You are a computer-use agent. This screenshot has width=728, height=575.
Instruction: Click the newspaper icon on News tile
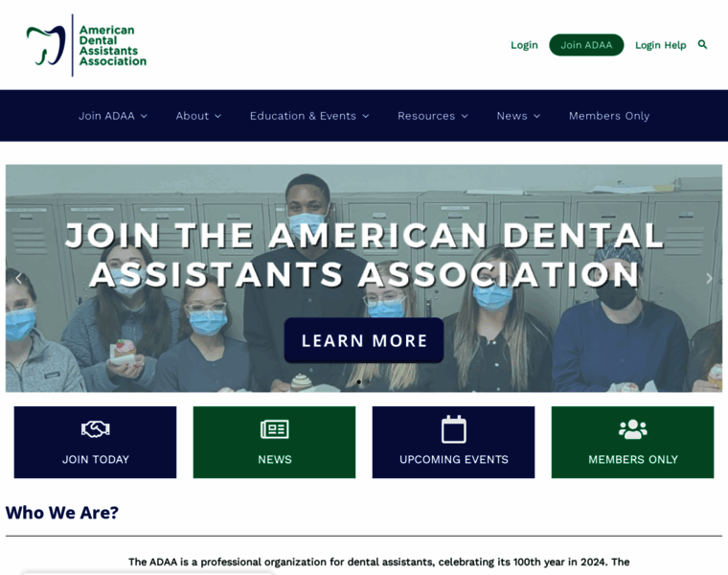[274, 429]
